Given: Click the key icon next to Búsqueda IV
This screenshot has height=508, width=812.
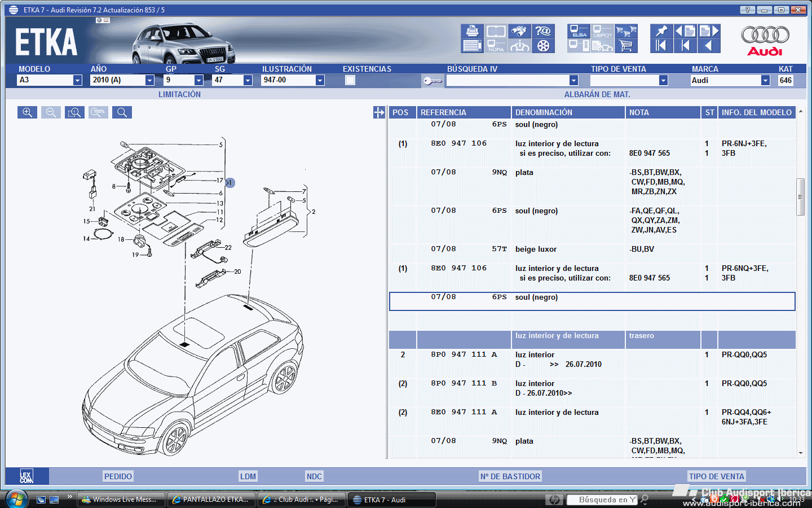Looking at the screenshot, I should 433,81.
